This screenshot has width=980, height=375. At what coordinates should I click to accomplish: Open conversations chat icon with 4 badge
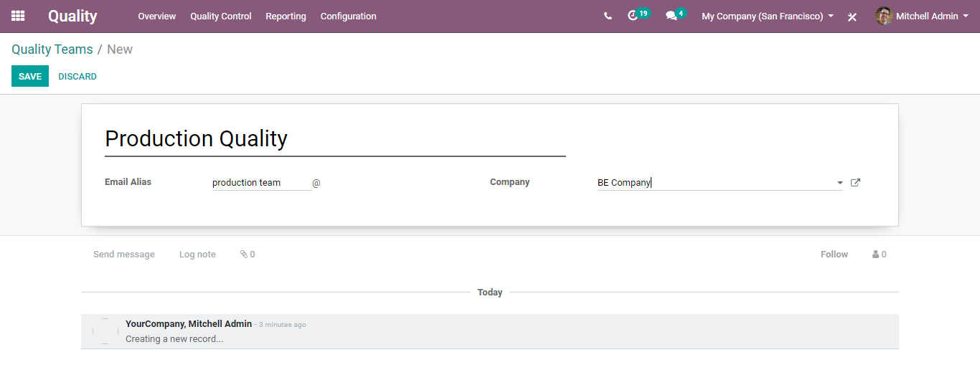(672, 16)
